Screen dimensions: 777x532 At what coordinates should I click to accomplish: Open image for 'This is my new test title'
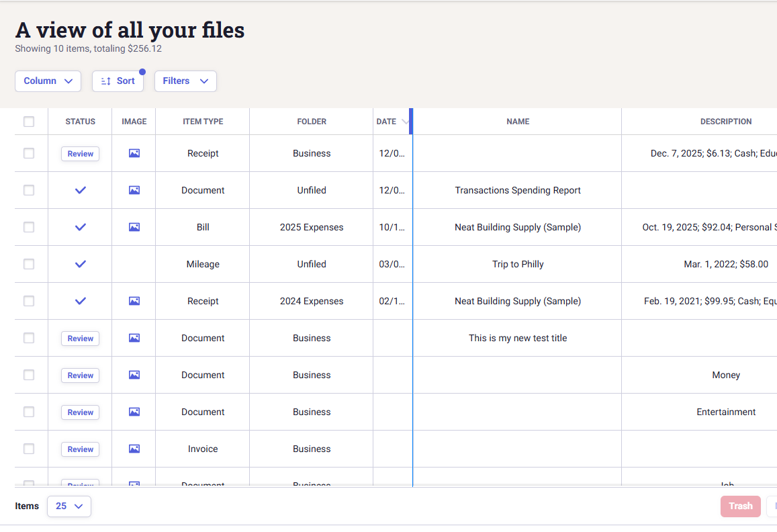134,338
